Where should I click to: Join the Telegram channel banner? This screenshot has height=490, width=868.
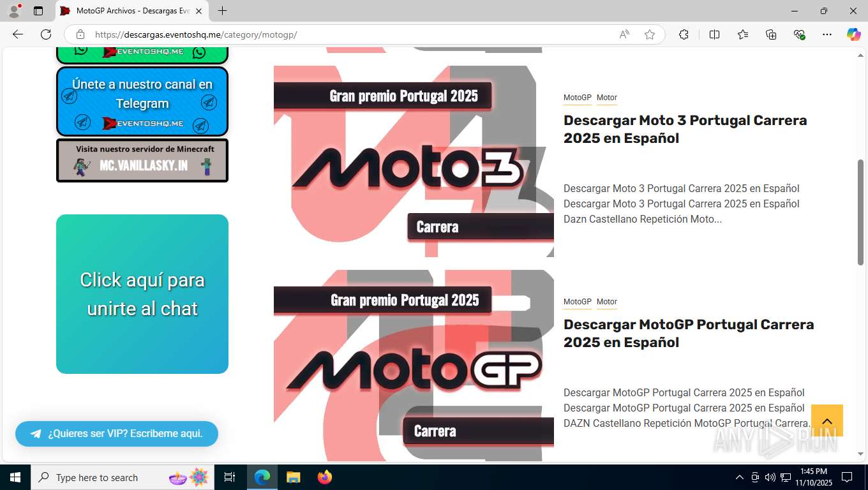[142, 101]
